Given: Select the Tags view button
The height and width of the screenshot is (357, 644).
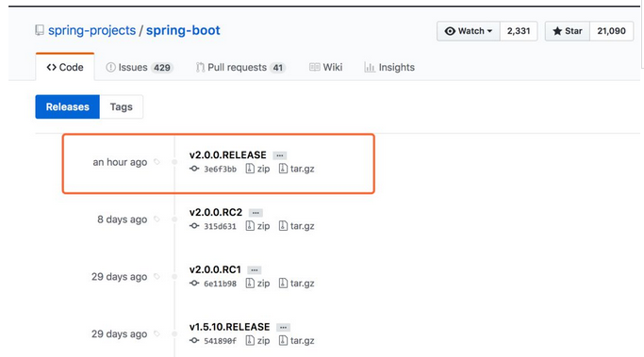Looking at the screenshot, I should pyautogui.click(x=121, y=106).
